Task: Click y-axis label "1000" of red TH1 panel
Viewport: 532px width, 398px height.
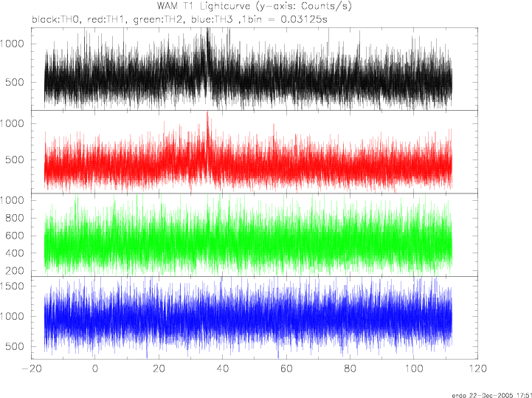Action: (13, 123)
